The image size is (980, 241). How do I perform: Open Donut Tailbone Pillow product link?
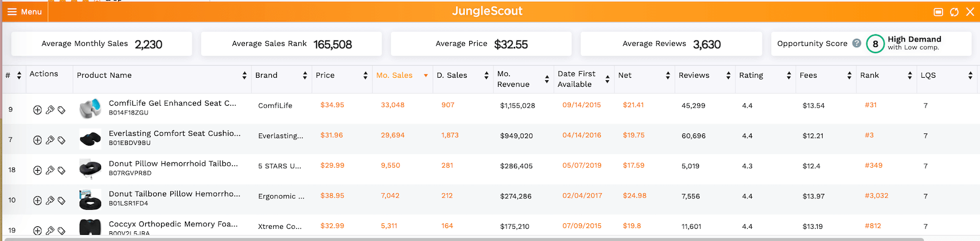(175, 194)
